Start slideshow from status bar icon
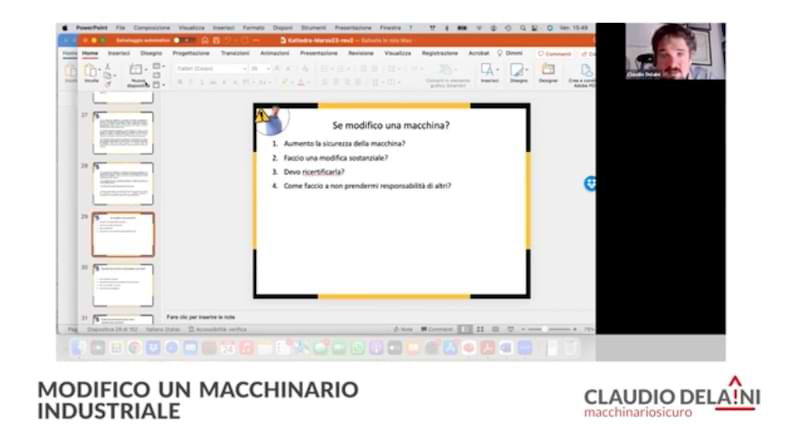786x434 pixels. pos(510,329)
